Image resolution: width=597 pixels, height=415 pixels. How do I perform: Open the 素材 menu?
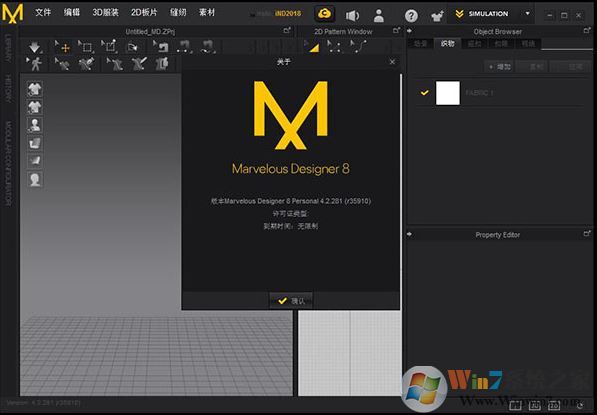[x=207, y=13]
